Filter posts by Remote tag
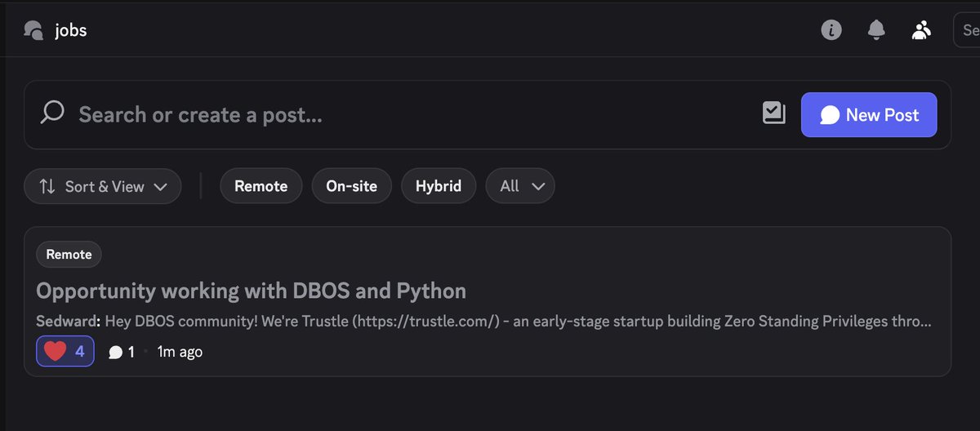Screen dimensions: 980x431 [261, 186]
